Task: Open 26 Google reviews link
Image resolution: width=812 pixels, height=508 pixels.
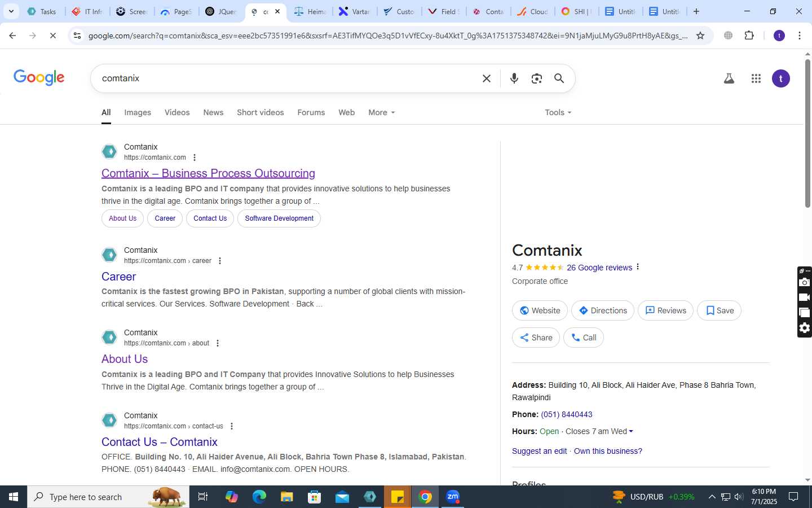Action: click(x=599, y=268)
